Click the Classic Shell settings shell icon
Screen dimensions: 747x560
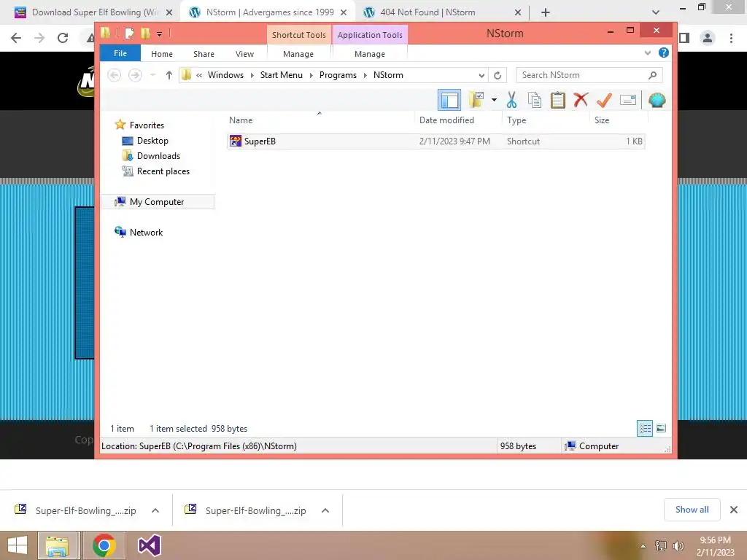pos(657,100)
